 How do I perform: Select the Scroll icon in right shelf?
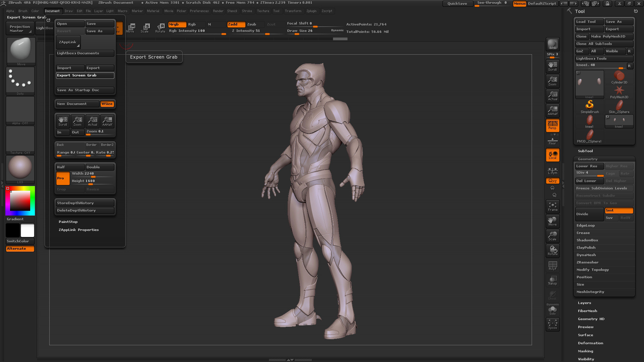(552, 66)
